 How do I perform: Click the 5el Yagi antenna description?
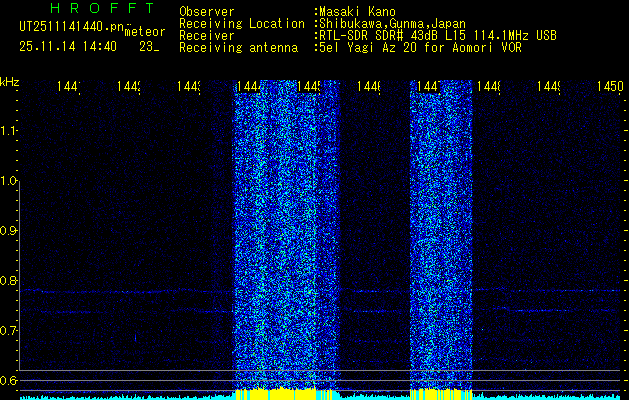420,48
